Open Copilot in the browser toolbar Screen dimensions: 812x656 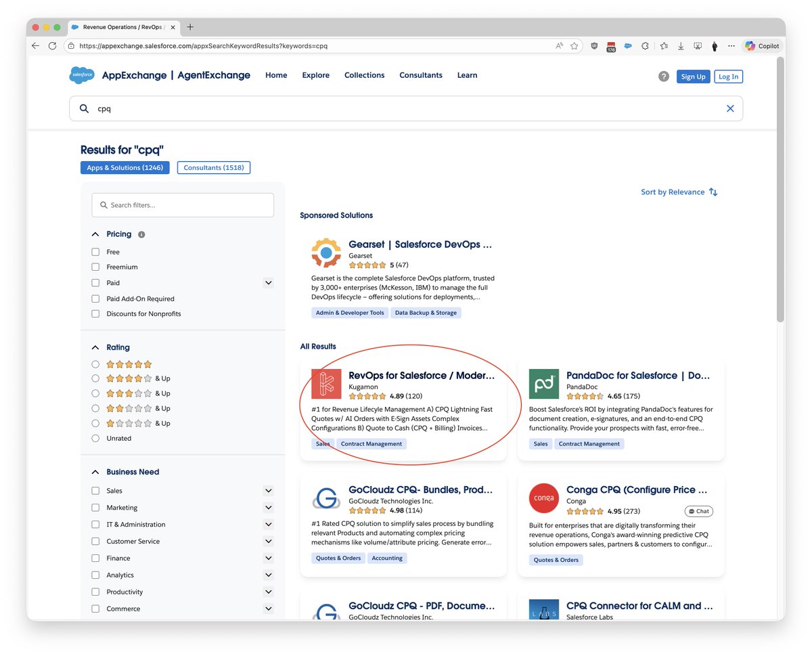pos(763,46)
